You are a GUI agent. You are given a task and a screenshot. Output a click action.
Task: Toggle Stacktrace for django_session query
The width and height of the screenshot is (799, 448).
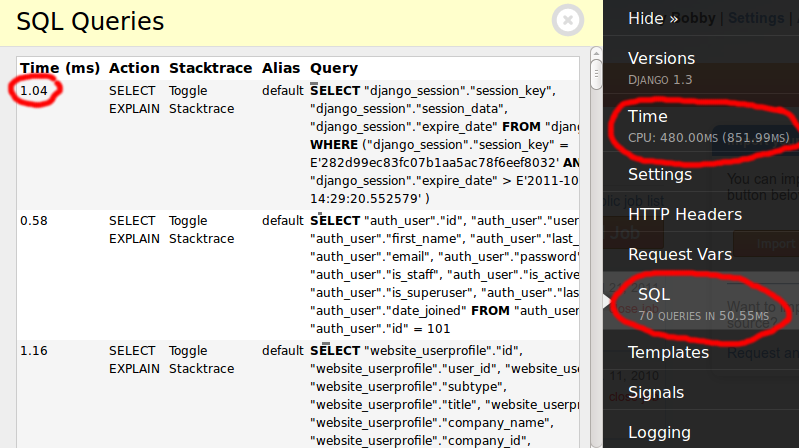[201, 99]
